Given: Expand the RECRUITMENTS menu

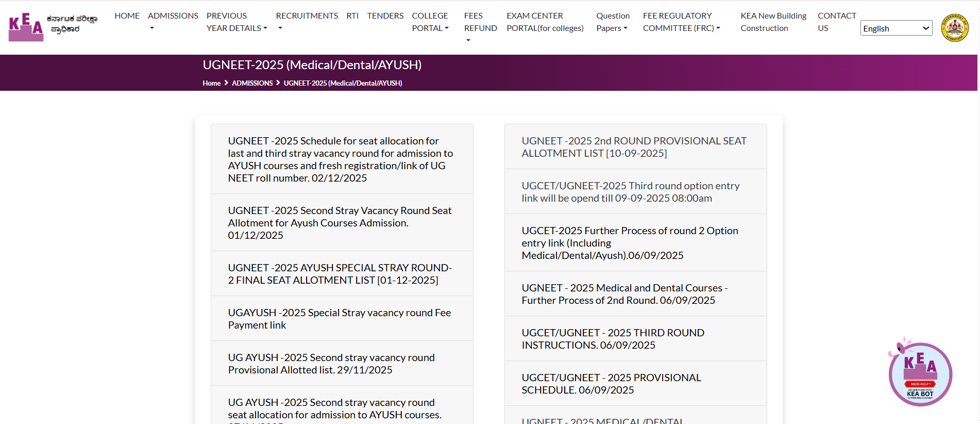Looking at the screenshot, I should coord(307,22).
